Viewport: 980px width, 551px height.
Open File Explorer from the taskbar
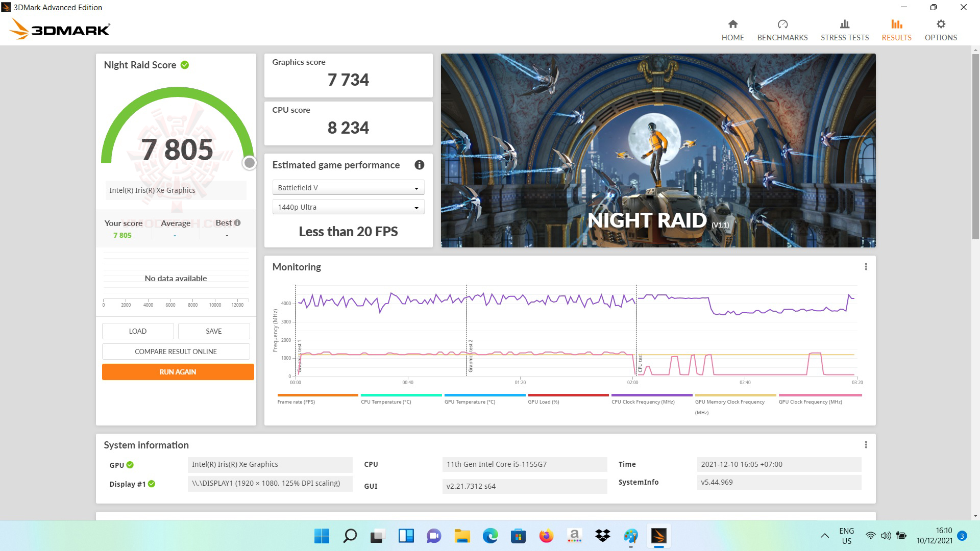[x=462, y=536]
